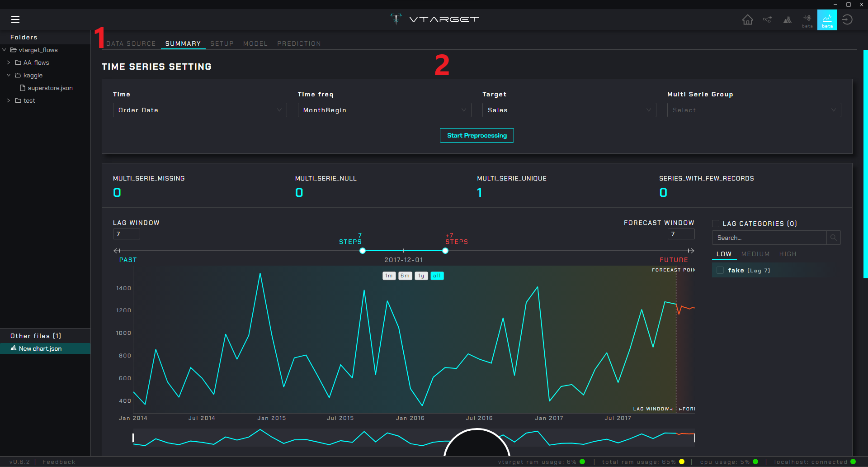Select the 1y chart range toggle
This screenshot has width=868, height=467.
pyautogui.click(x=421, y=276)
